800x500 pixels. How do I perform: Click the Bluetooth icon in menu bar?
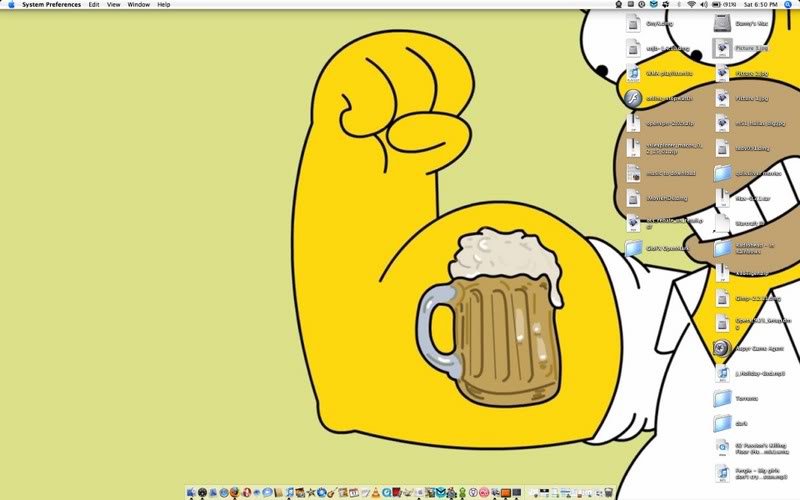tap(679, 5)
